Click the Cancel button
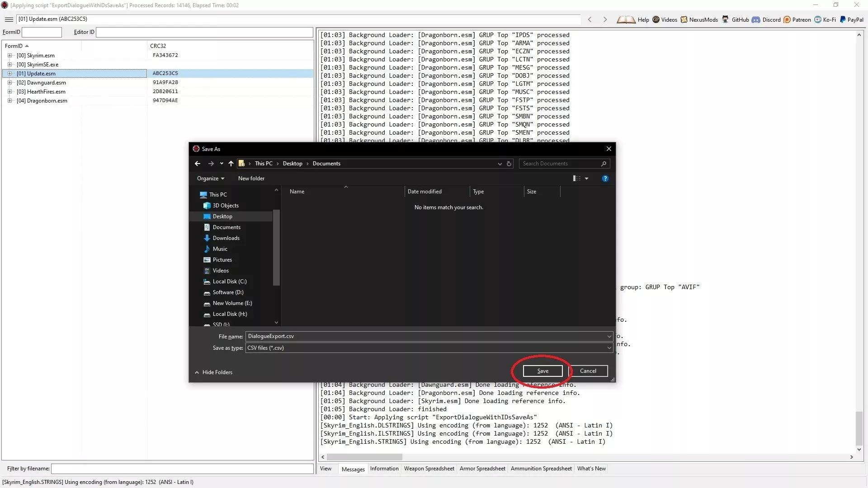868x488 pixels. click(x=588, y=371)
